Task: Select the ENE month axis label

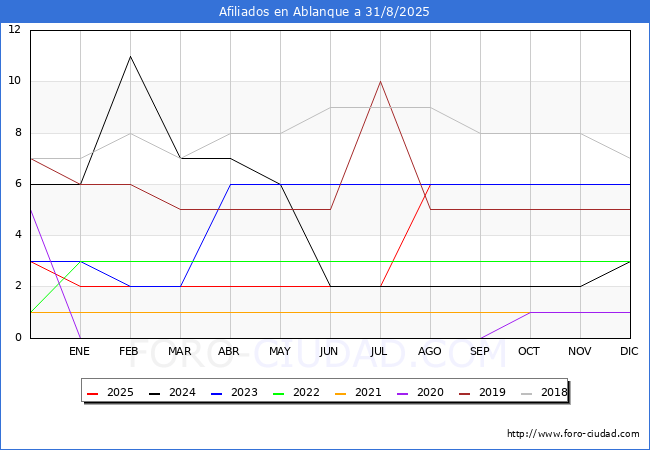Action: 79,351
